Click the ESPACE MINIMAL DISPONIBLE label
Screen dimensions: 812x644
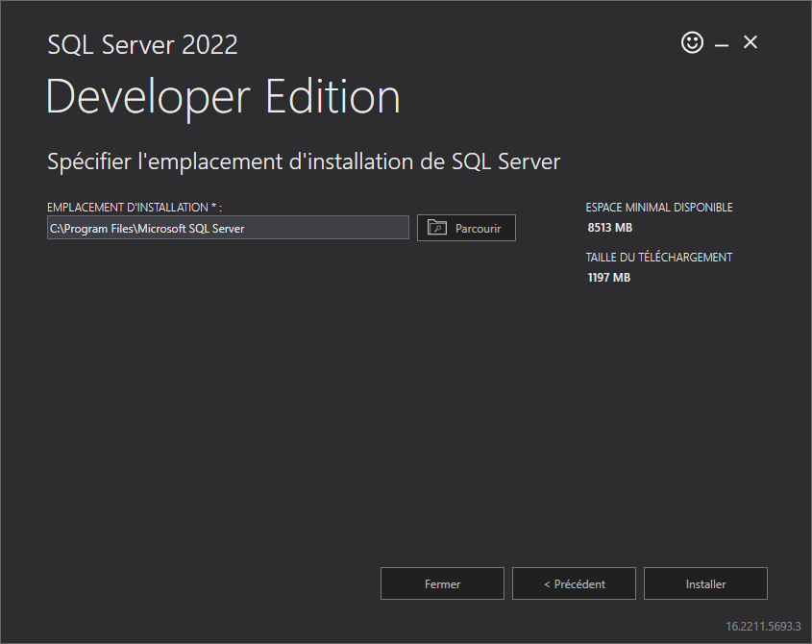click(659, 208)
